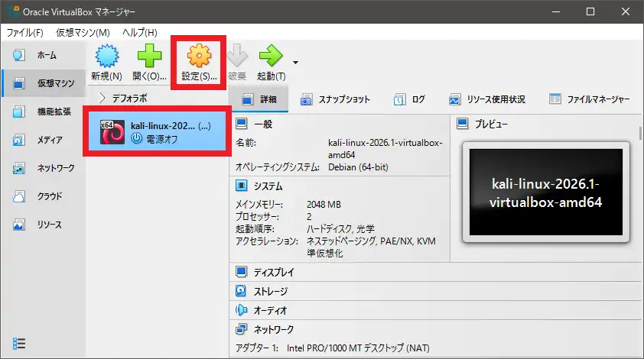Click the システム chip icon
Viewport: 644px width, 359px height.
click(x=242, y=186)
